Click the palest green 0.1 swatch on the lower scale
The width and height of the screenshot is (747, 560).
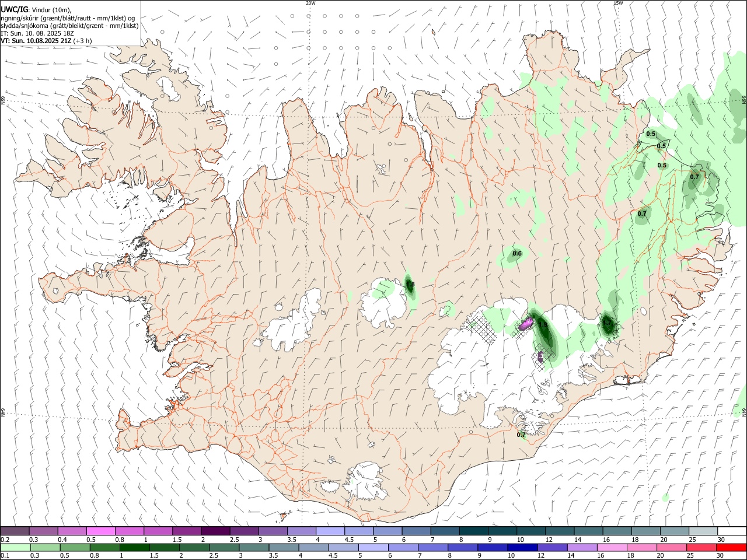pos(15,548)
